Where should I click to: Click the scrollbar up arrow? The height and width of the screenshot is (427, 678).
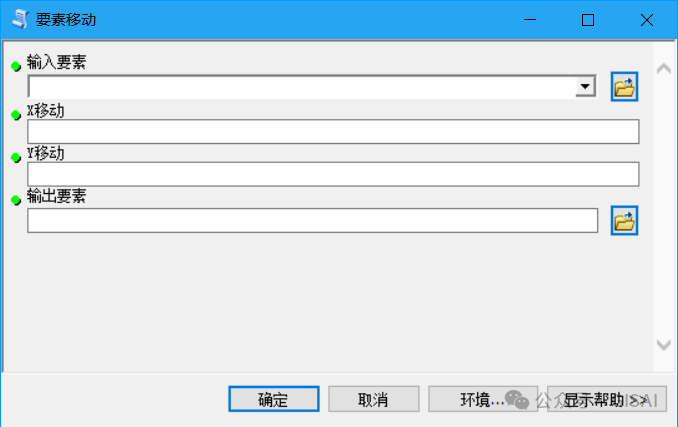click(x=664, y=69)
